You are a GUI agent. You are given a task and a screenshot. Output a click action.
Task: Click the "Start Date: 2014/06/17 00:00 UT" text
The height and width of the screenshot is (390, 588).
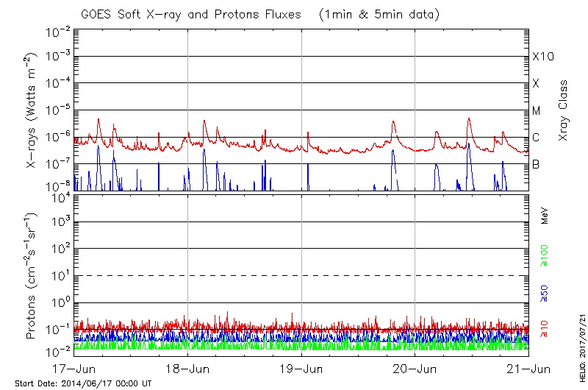pos(83,383)
